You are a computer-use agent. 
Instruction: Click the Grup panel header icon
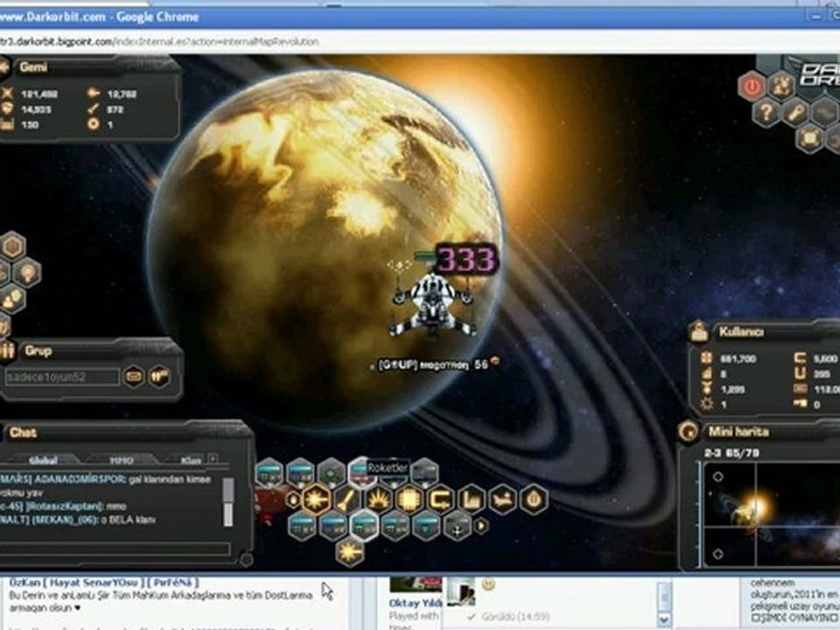(x=8, y=352)
